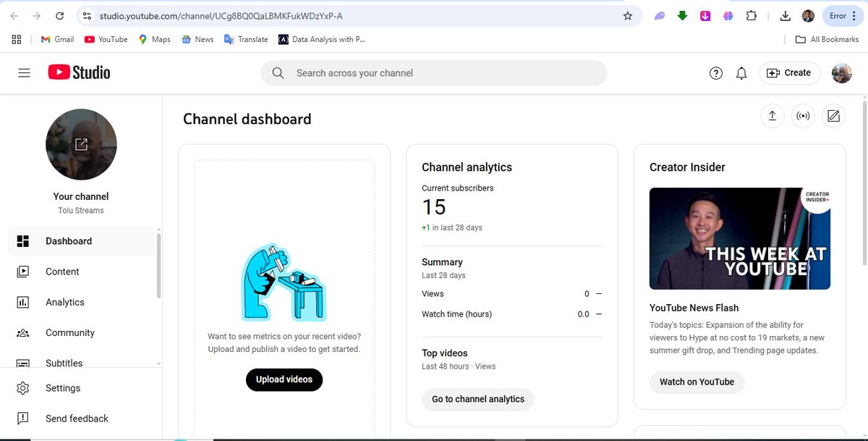Viewport: 868px width, 441px height.
Task: Click the studio.youtube.com address bar URL
Action: [x=221, y=16]
